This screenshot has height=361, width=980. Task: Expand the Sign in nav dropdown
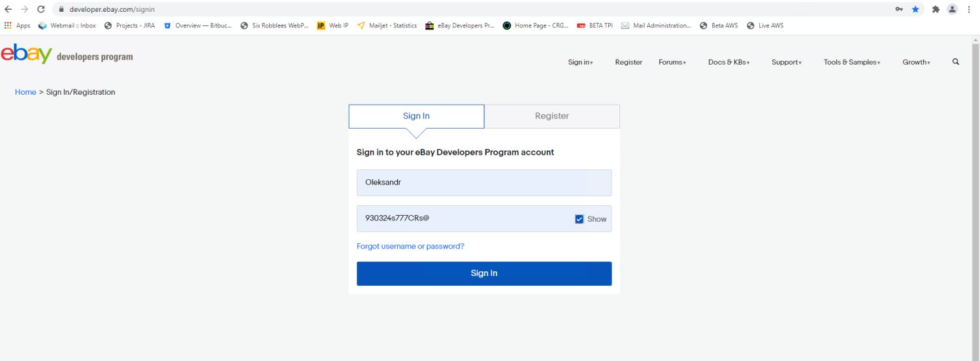click(580, 62)
